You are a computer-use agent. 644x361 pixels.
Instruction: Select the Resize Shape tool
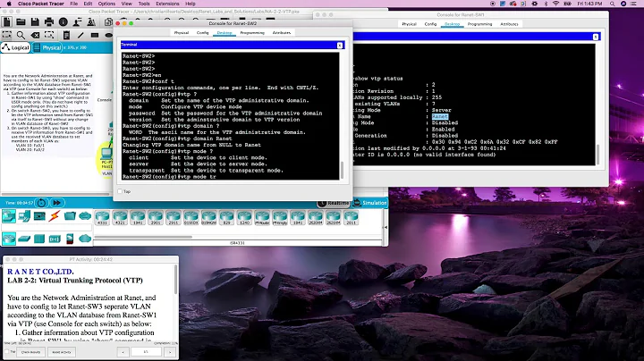[x=49, y=35]
